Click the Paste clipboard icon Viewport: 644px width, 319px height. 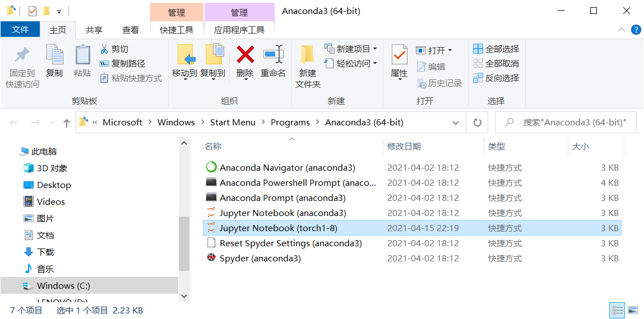coord(82,54)
